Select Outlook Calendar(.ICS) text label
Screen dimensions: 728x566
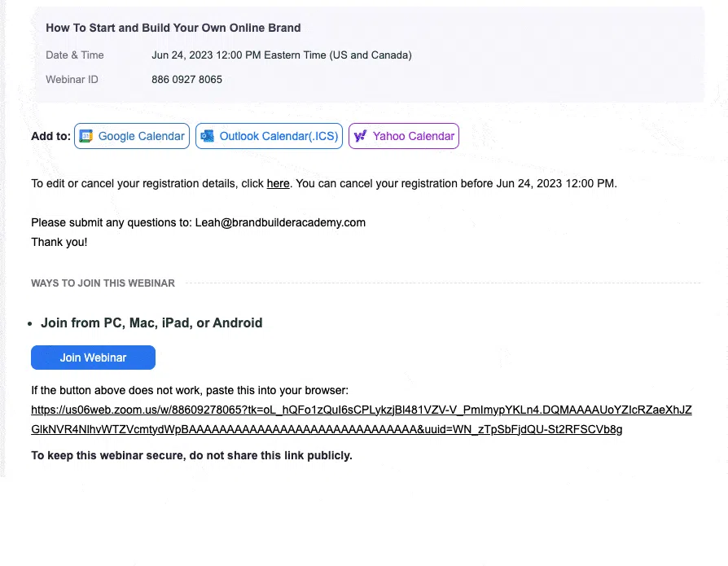tap(278, 136)
